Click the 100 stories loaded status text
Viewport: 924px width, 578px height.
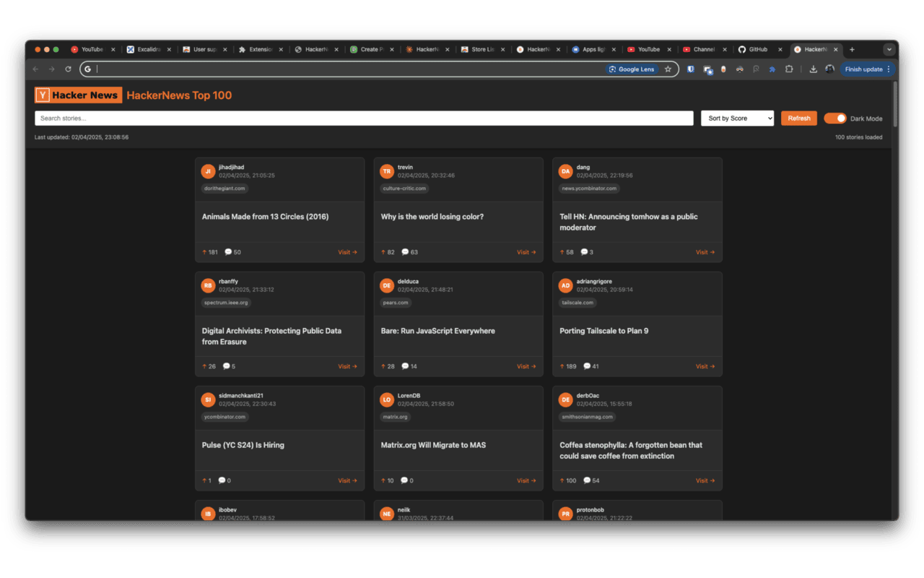(858, 137)
